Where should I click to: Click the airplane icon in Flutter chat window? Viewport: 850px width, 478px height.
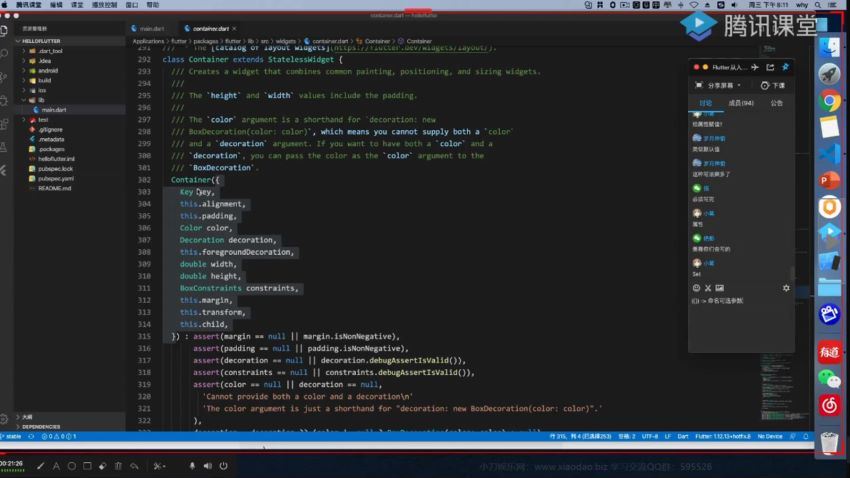(755, 67)
